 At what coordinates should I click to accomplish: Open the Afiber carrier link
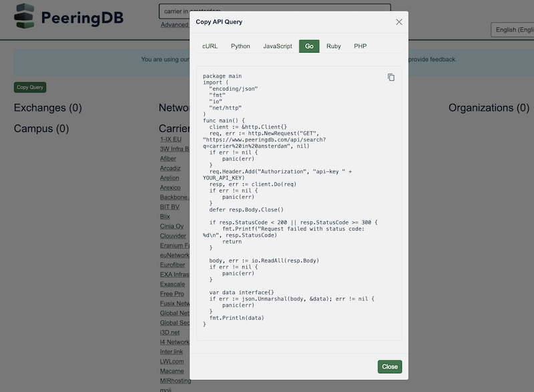click(168, 159)
